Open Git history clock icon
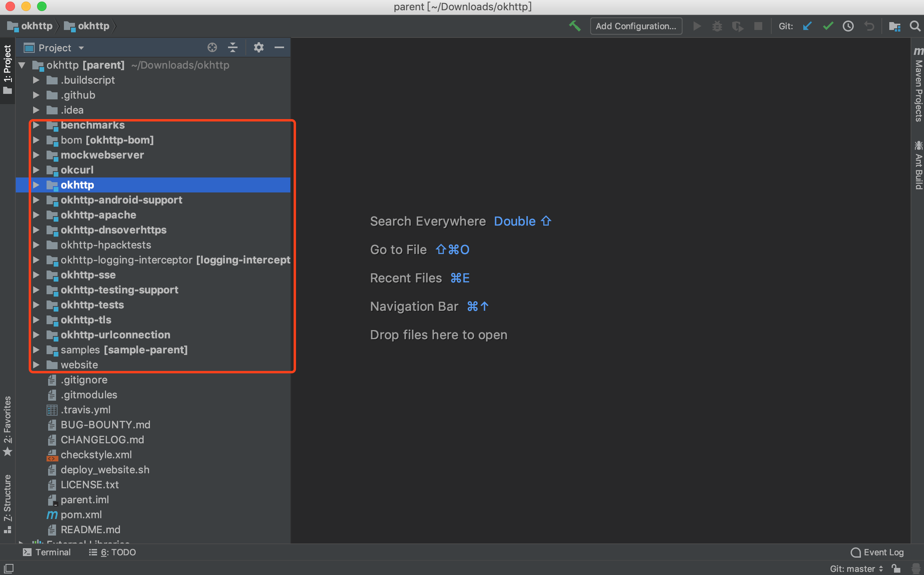This screenshot has height=575, width=924. pyautogui.click(x=848, y=26)
